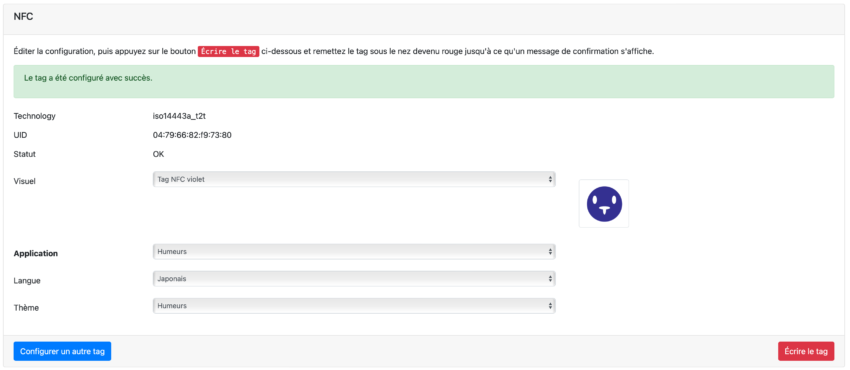This screenshot has width=850, height=370.
Task: Click the up-down arrows of the Langue select
Action: 550,278
